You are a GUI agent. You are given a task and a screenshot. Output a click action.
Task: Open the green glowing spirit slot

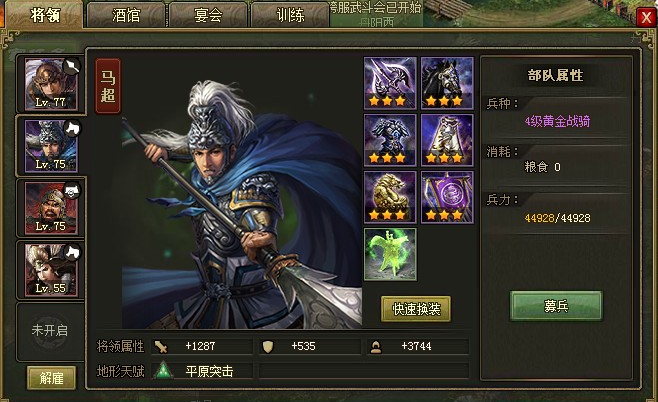390,254
